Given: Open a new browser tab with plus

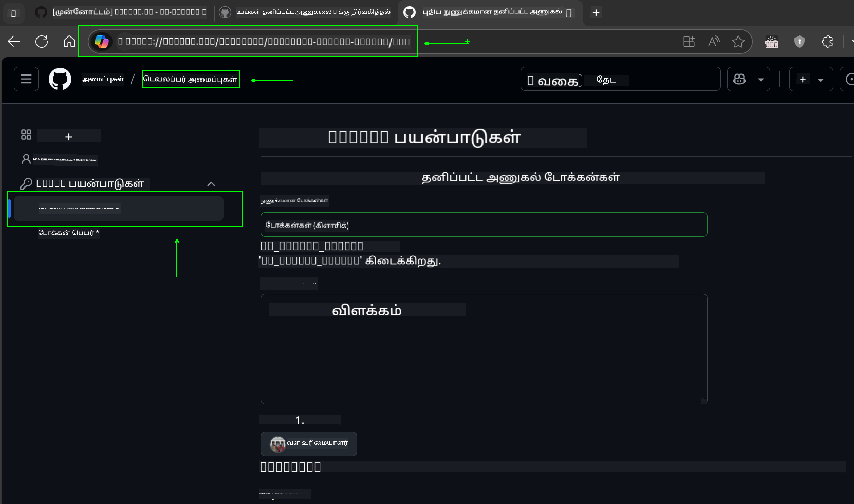Looking at the screenshot, I should pos(596,13).
